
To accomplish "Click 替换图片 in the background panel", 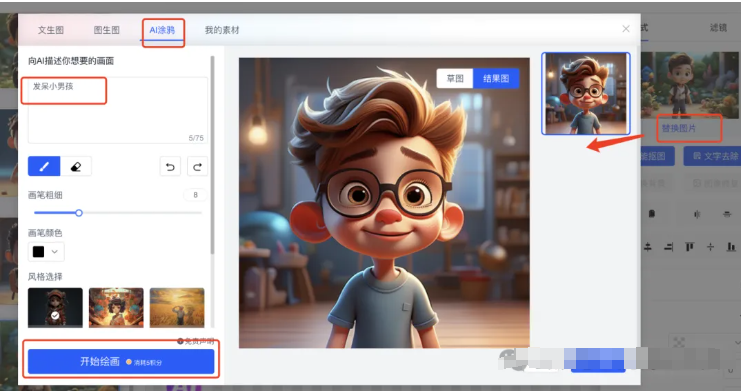I will (x=679, y=128).
